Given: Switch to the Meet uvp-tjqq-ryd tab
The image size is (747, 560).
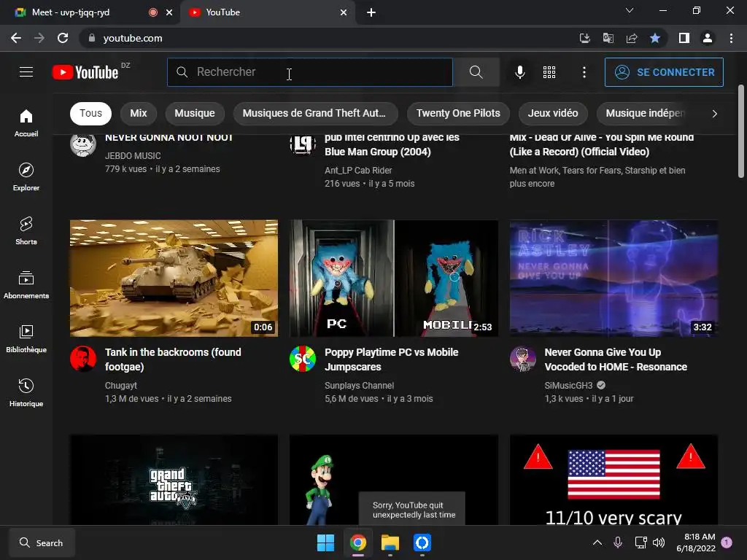Looking at the screenshot, I should [x=90, y=12].
